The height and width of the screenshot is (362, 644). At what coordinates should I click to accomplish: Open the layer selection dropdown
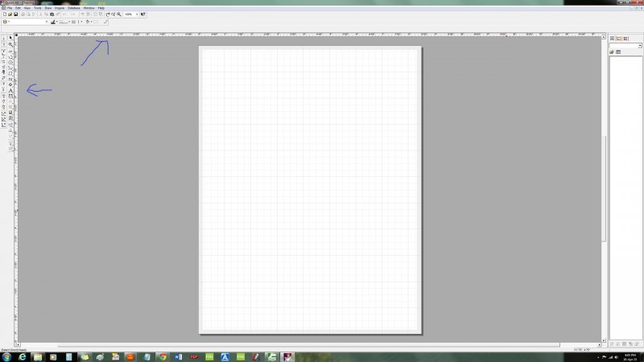[x=47, y=22]
